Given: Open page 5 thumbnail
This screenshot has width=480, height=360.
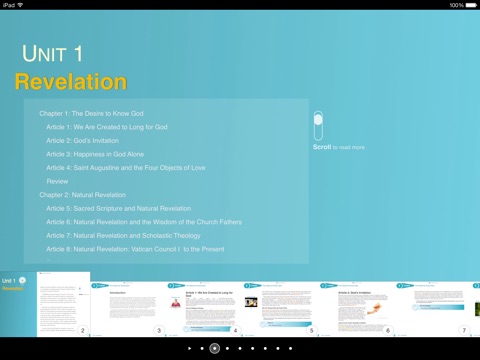Looking at the screenshot, I should 281,309.
